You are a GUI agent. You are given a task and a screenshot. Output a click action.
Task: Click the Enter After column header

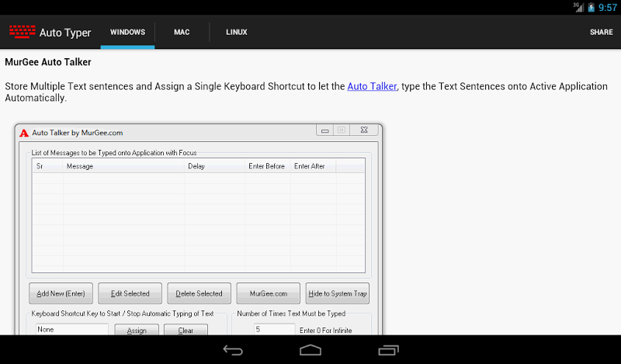click(x=313, y=166)
